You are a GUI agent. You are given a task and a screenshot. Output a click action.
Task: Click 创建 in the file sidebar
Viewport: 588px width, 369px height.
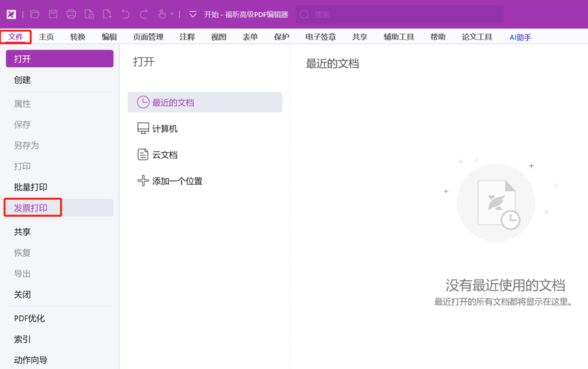point(22,80)
